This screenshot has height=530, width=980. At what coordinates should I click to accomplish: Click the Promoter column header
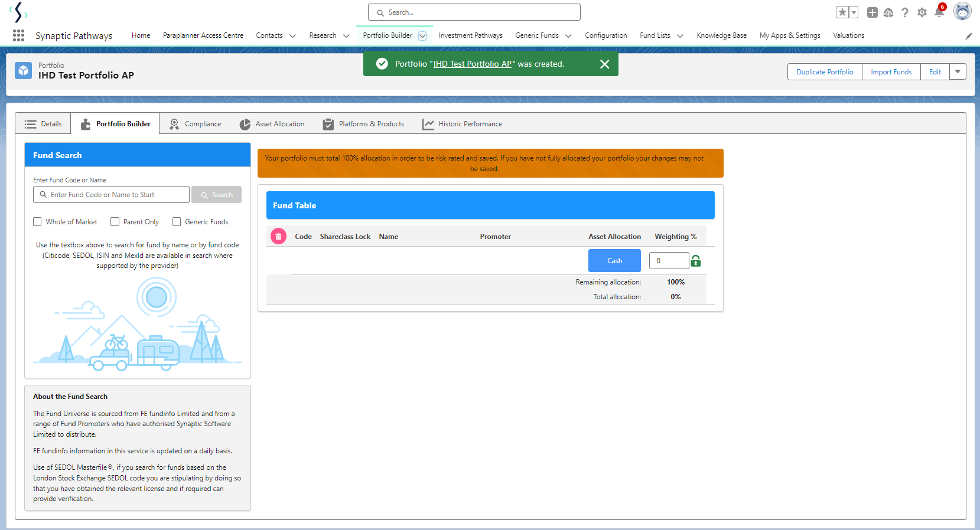point(496,237)
